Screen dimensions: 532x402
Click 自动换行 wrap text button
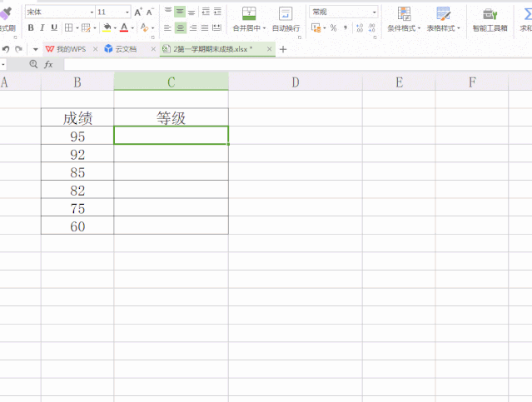[x=286, y=19]
